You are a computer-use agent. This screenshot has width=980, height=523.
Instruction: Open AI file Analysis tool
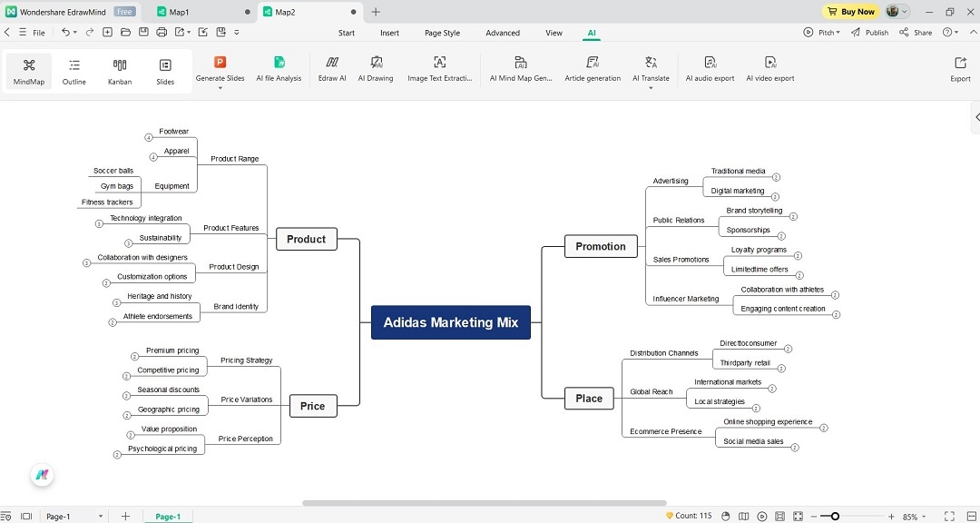coord(279,69)
